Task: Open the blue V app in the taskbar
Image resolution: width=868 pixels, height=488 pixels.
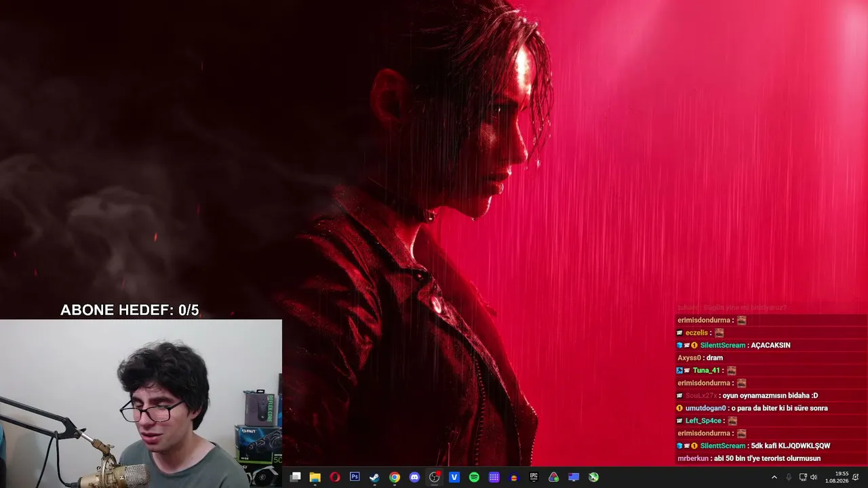Action: [x=454, y=477]
